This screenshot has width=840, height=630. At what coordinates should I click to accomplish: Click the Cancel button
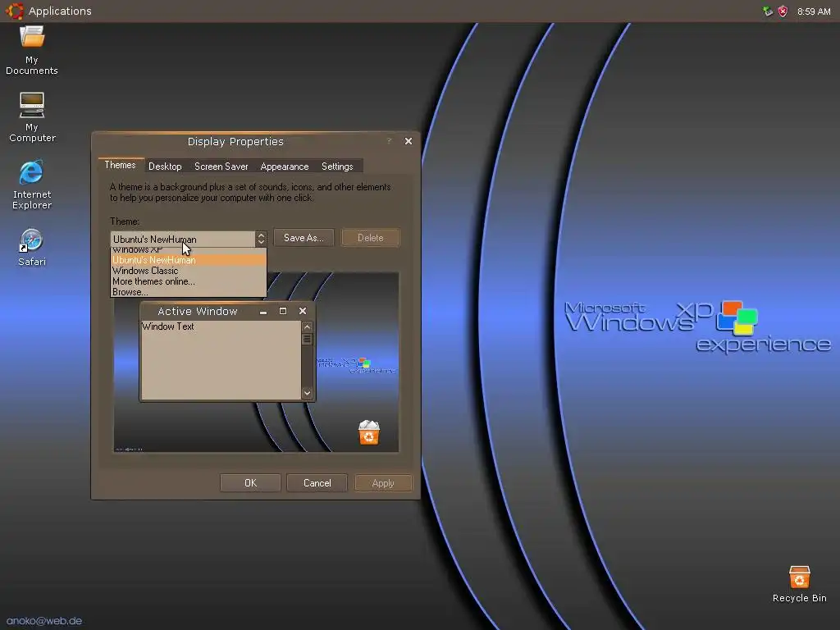[x=317, y=483]
